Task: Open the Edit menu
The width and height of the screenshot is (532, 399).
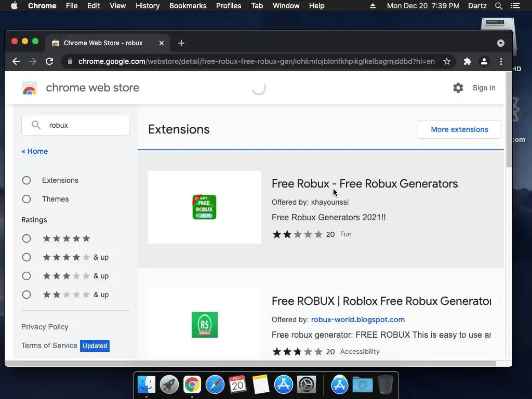Action: tap(94, 6)
